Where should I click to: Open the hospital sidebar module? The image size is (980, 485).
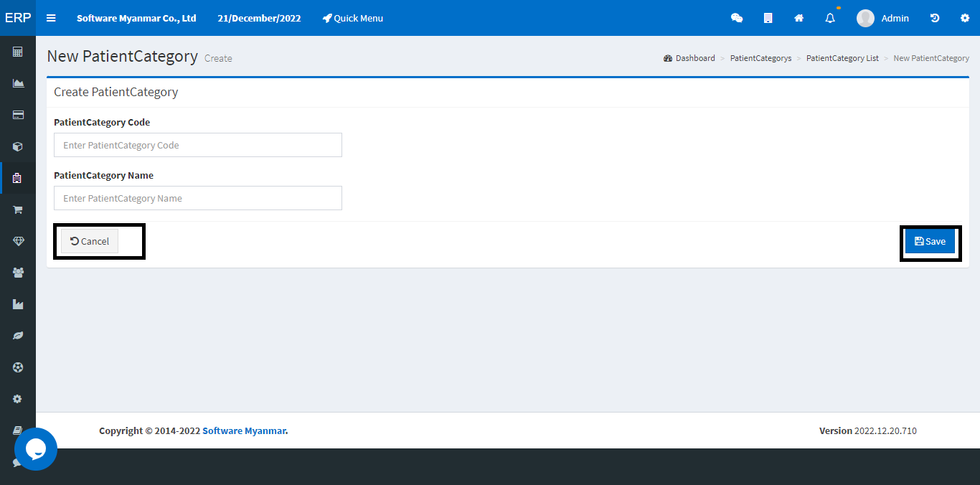18,178
